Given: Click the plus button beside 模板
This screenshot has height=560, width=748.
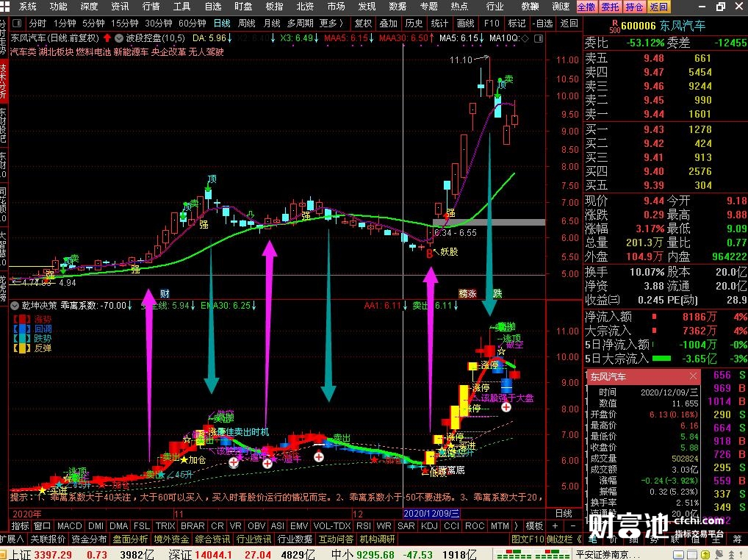Looking at the screenshot, I should [555, 525].
